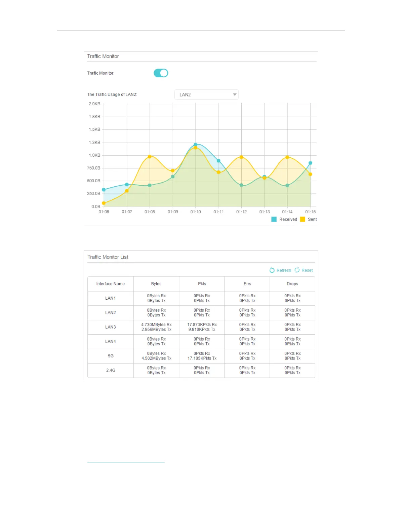402x532 pixels.
Task: Turn off the Traffic Monitor switch
Action: pos(161,73)
